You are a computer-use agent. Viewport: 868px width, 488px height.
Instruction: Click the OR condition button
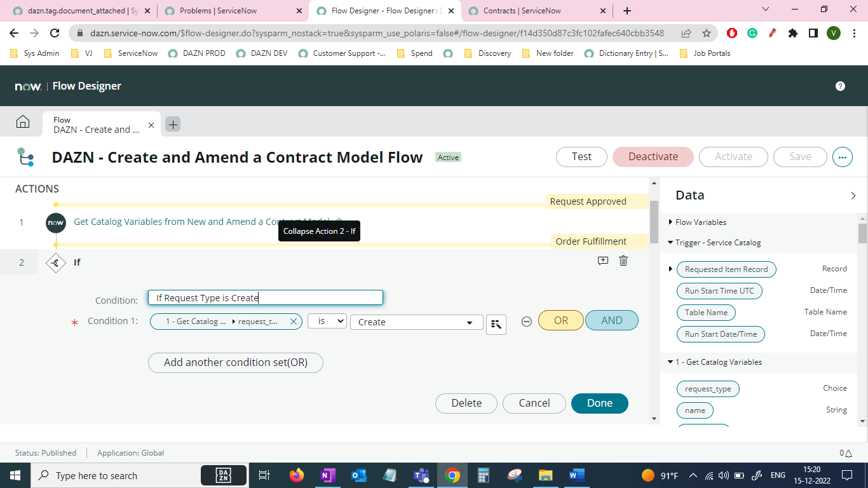561,321
